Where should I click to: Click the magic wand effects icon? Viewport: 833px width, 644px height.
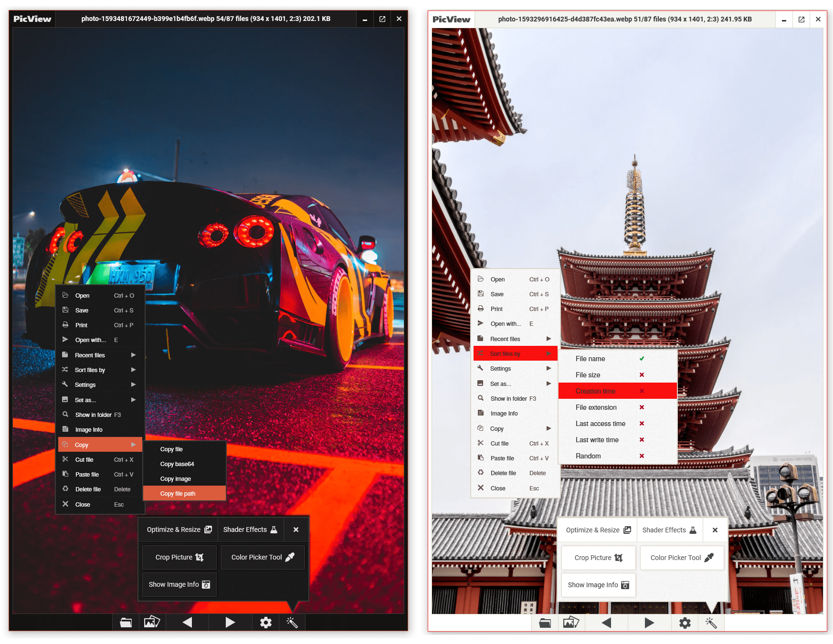click(292, 622)
